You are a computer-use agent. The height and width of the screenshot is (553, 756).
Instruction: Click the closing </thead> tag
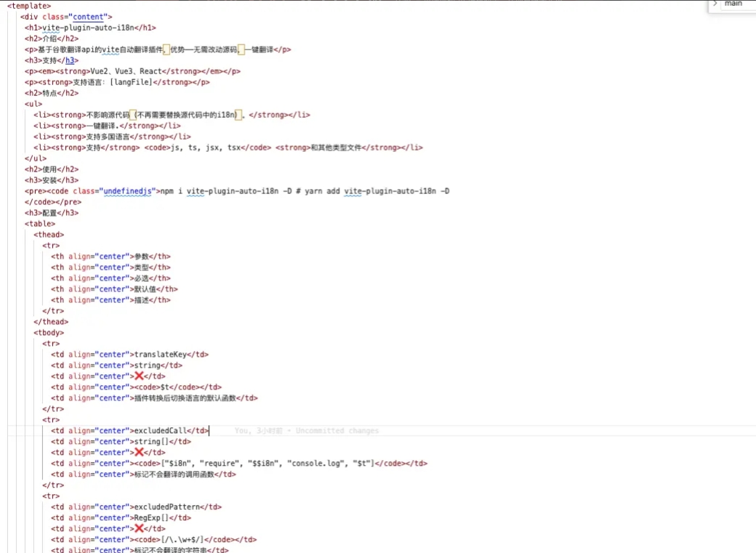click(x=51, y=322)
